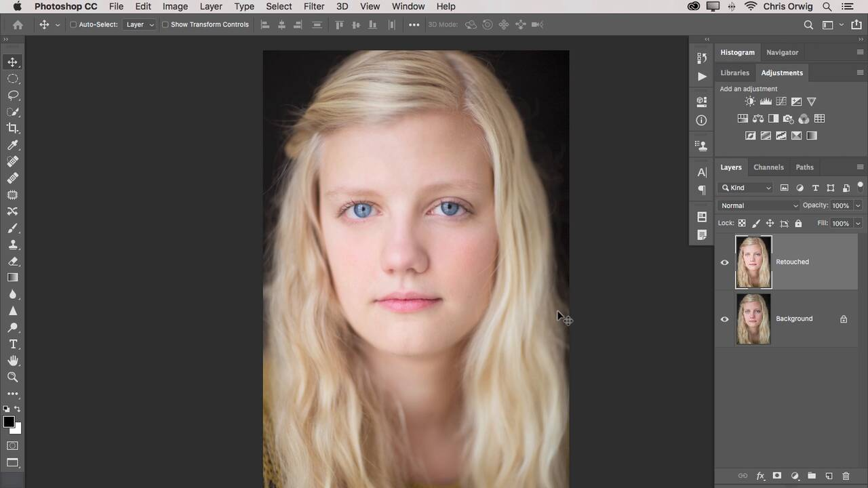Add a Brightness/Contrast adjustment
868x488 pixels.
click(x=749, y=102)
